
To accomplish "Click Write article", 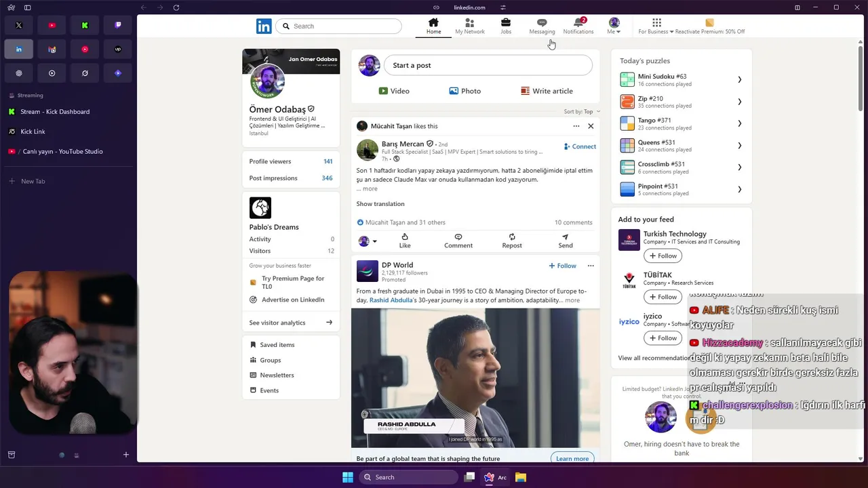I will click(547, 91).
